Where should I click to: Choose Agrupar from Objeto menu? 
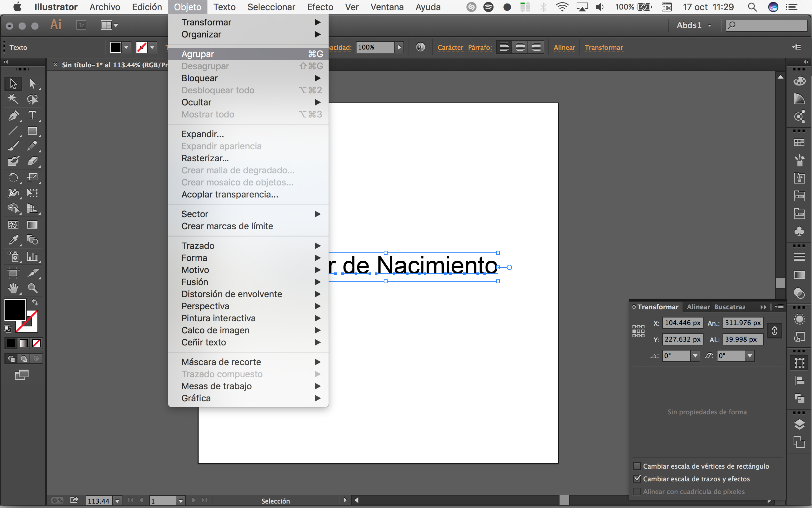pyautogui.click(x=248, y=54)
